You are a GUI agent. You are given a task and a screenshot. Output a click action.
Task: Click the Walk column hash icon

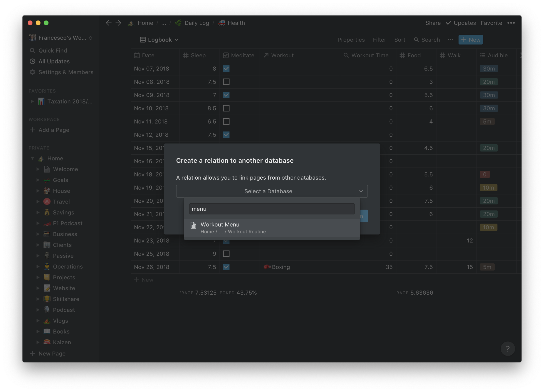click(443, 55)
